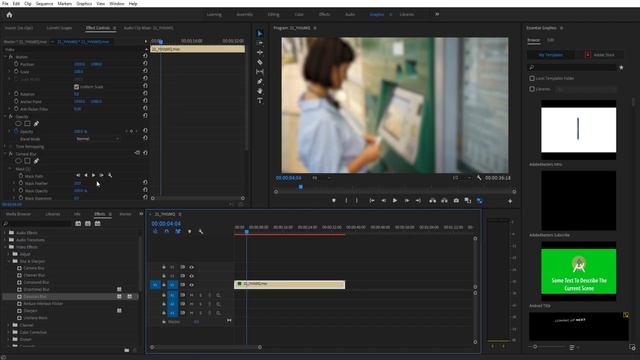Select the Ripple Edit tool
640x360 pixels.
click(x=260, y=53)
